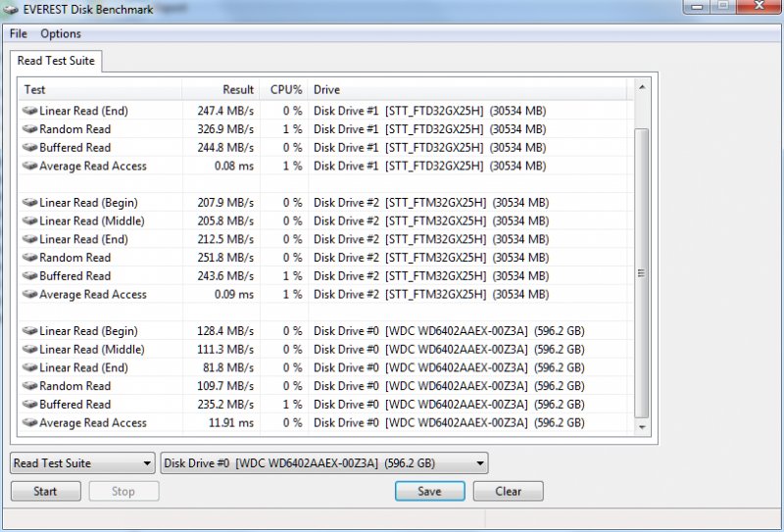Click the 1 % CPU cell in 326.9 MB/s row
784x532 pixels.
point(292,129)
